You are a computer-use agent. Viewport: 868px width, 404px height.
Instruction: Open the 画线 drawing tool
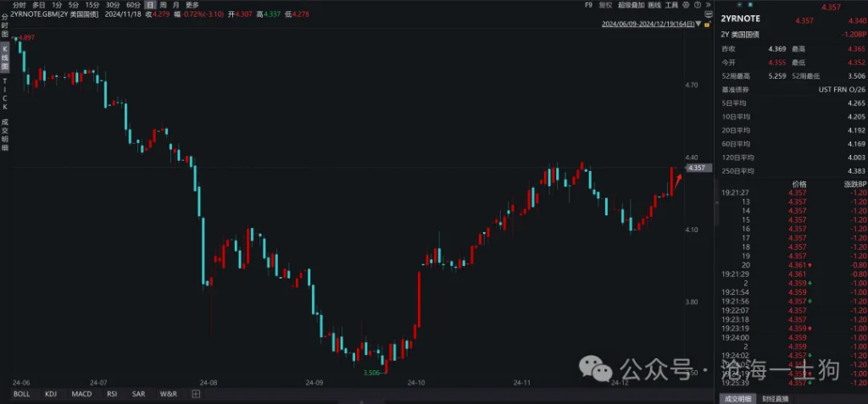click(654, 5)
